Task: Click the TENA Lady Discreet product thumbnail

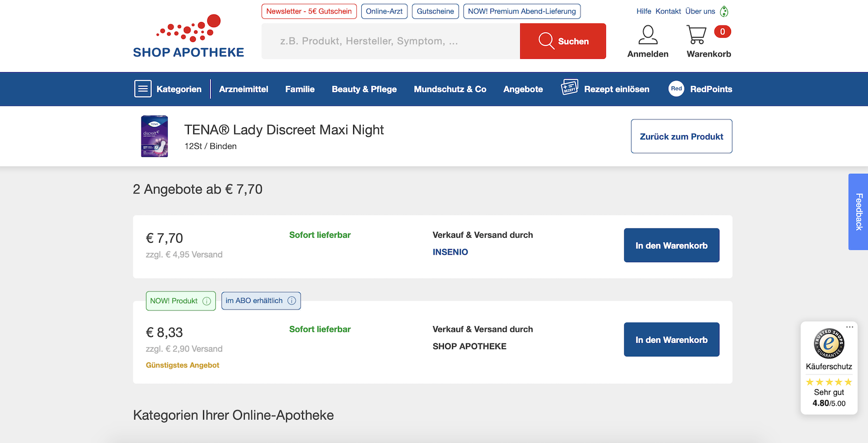Action: click(x=155, y=136)
